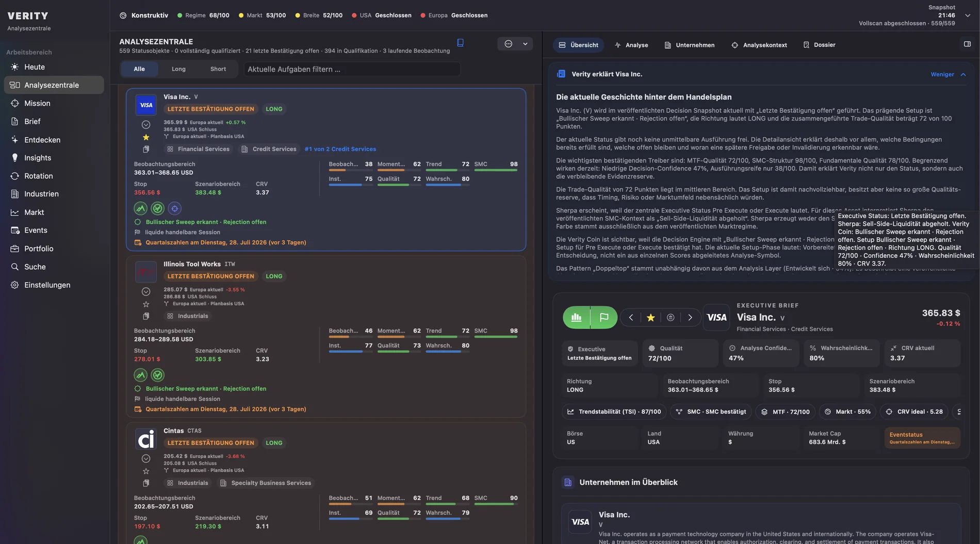Click the round bank icon in Executive Brief

coord(671,318)
